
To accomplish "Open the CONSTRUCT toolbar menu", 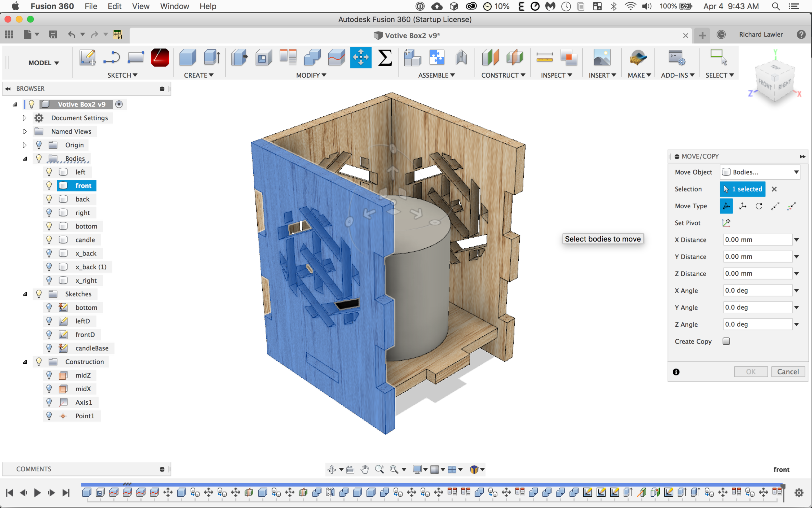I will 503,75.
